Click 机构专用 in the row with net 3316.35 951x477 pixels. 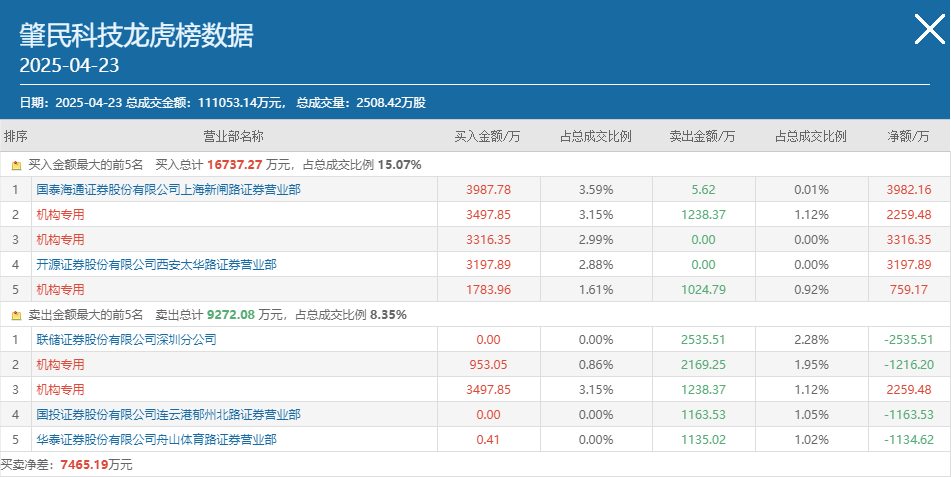60,240
